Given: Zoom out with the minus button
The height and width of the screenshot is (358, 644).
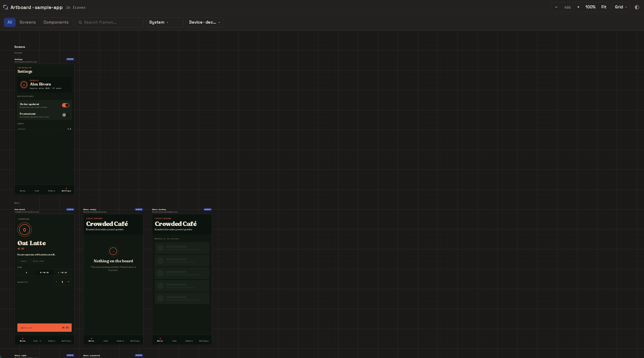Looking at the screenshot, I should 556,7.
